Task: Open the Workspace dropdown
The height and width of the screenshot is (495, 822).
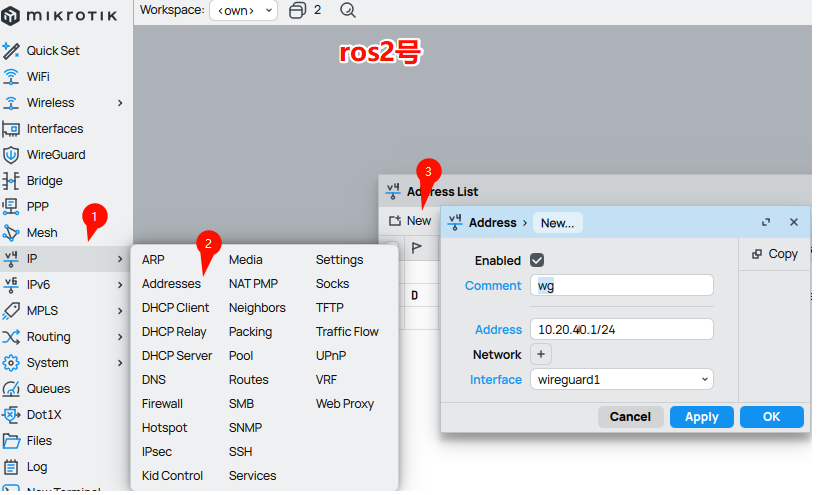Action: click(x=244, y=10)
